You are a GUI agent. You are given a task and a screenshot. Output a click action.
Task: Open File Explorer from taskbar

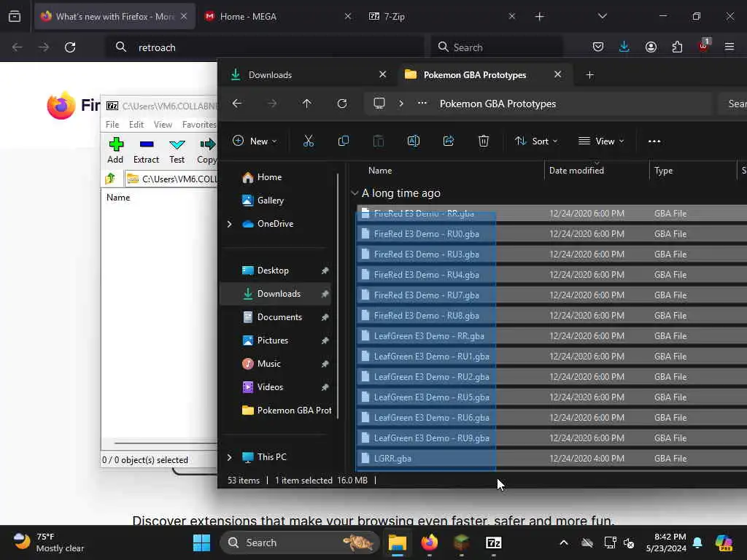point(397,542)
